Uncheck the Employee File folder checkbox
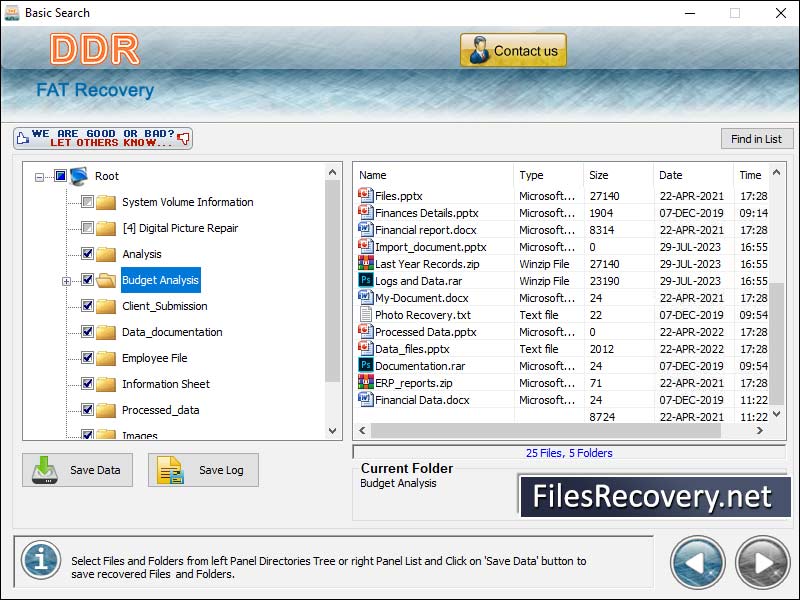This screenshot has height=600, width=800. click(88, 358)
